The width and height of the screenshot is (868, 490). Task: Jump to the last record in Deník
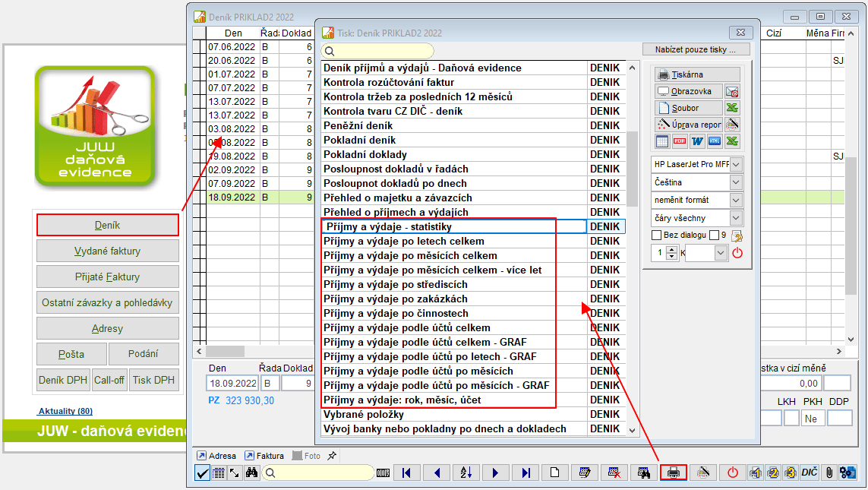tap(526, 473)
